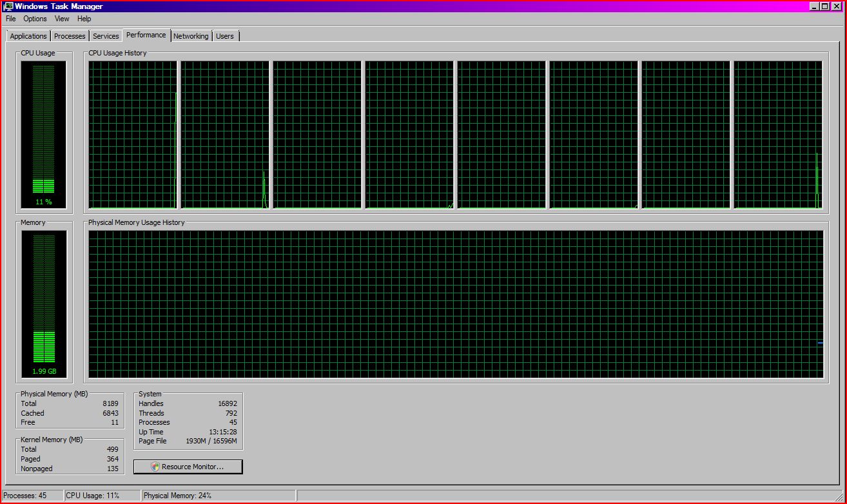
Task: Open the View menu
Action: 62,19
